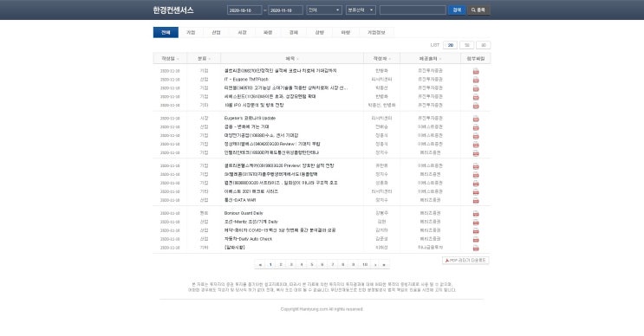Image resolution: width=644 pixels, height=336 pixels.
Task: Open report title IT - Eugene TMTFlash
Action: [246, 80]
